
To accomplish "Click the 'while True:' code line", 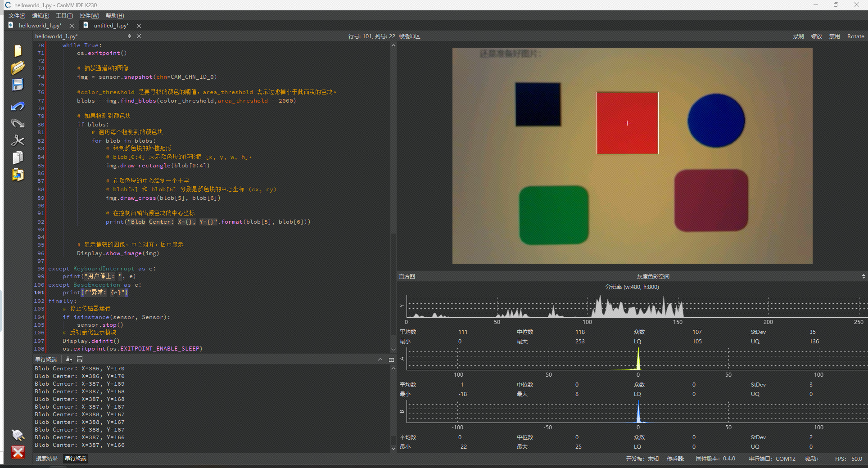I will point(82,45).
